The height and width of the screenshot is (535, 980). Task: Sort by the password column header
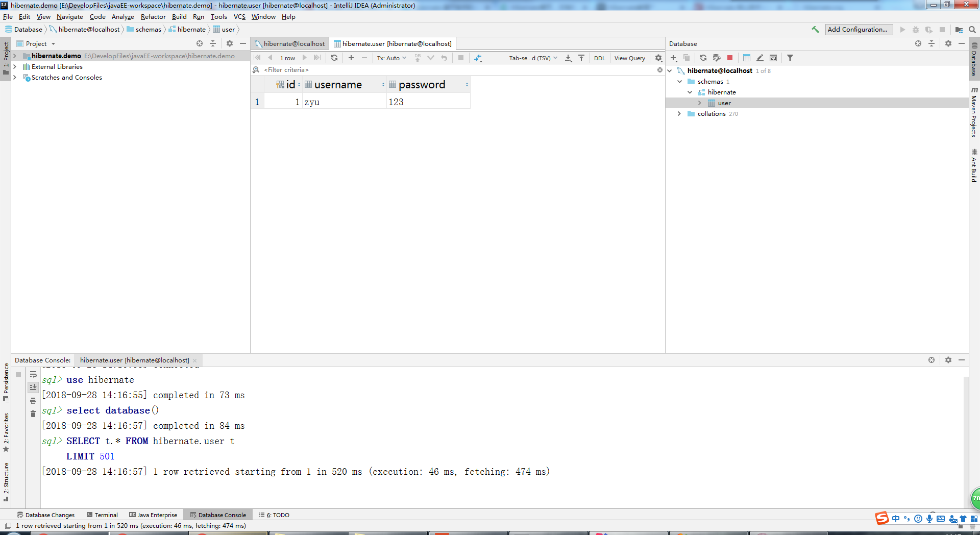coord(428,85)
